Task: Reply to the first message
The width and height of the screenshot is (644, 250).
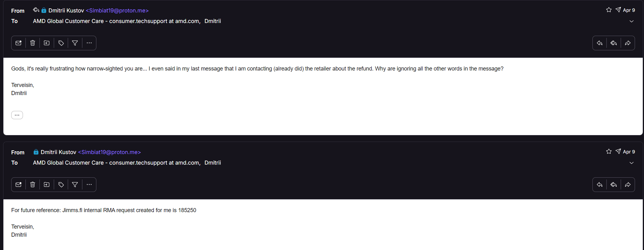Action: [x=600, y=43]
